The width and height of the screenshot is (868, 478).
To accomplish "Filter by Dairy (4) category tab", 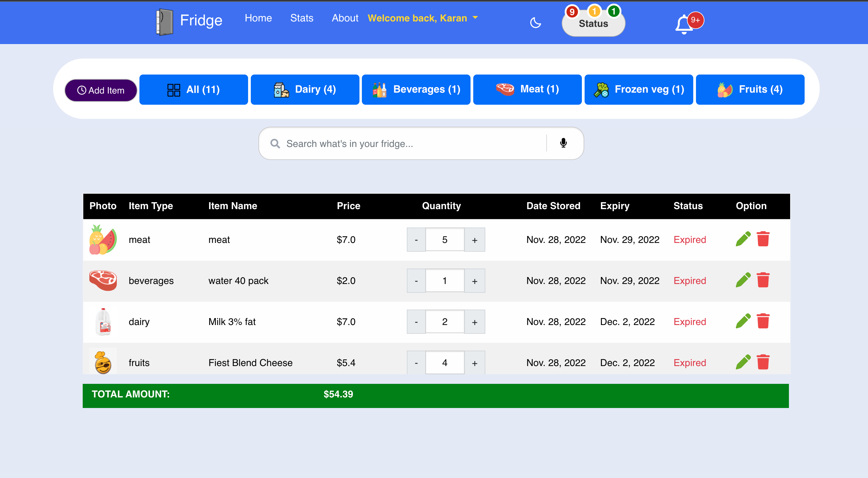I will [x=305, y=90].
